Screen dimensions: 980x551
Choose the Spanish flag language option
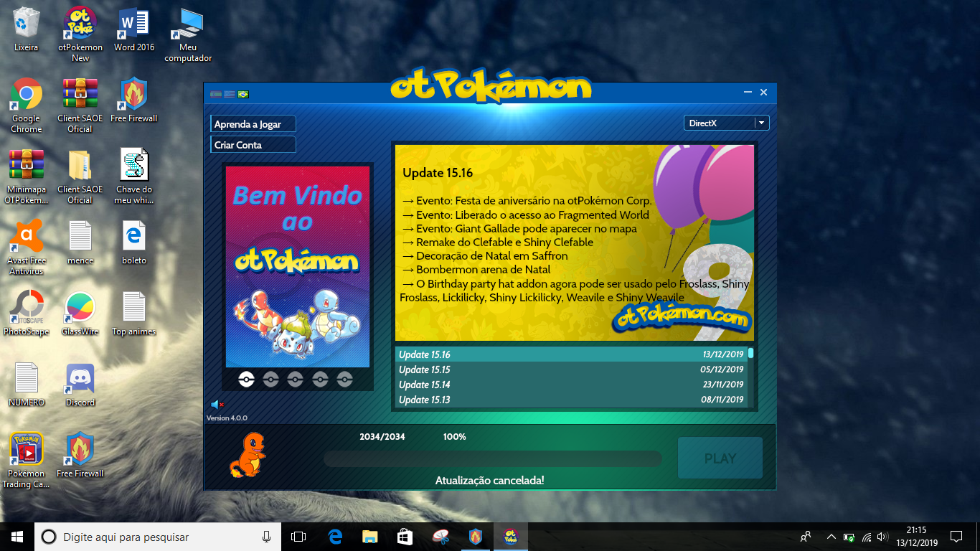click(216, 94)
